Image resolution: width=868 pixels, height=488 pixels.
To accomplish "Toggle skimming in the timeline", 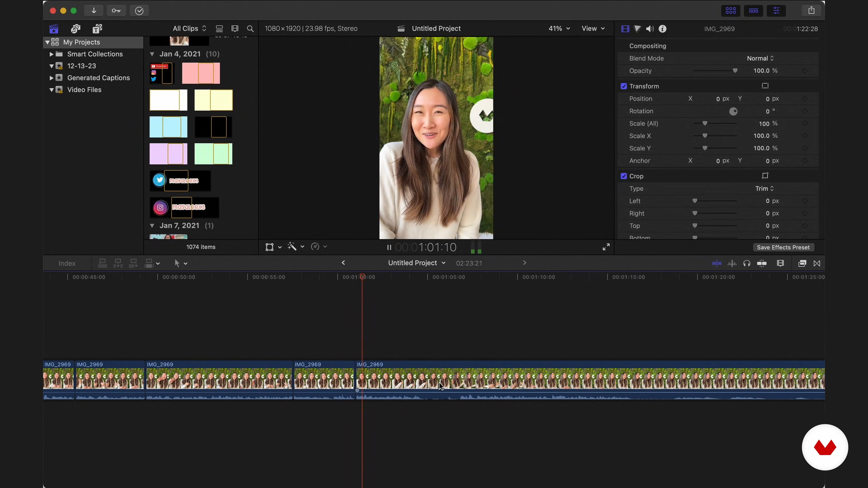I will pos(716,263).
